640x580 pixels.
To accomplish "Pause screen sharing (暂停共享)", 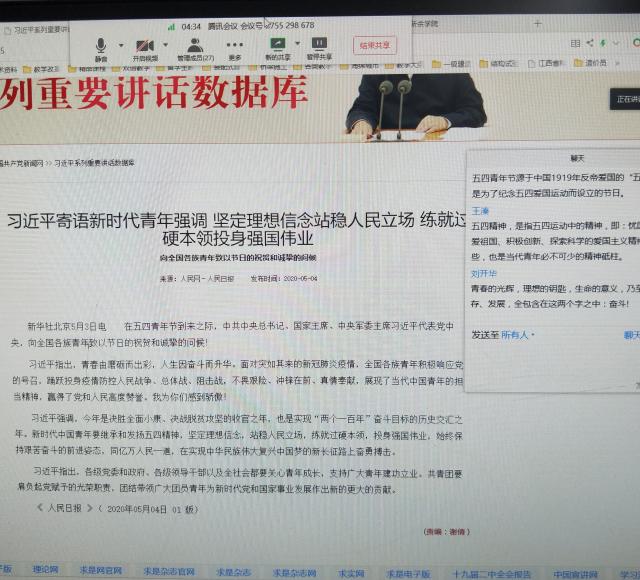I will 319,46.
